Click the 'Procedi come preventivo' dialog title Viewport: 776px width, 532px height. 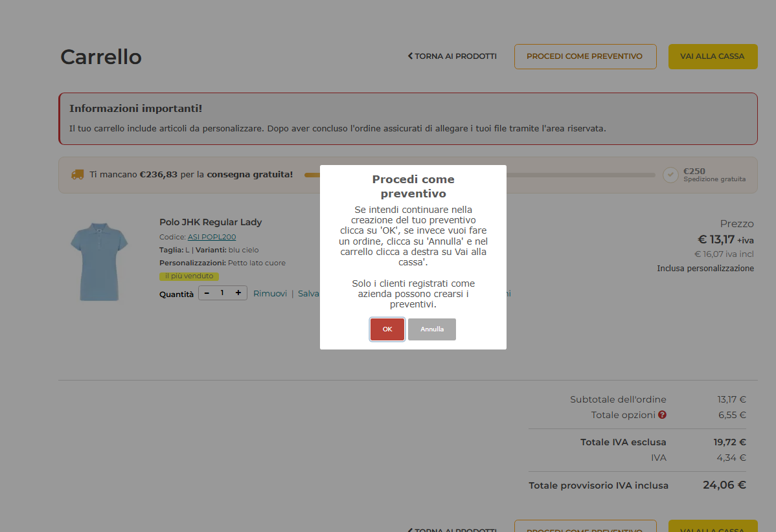click(413, 186)
